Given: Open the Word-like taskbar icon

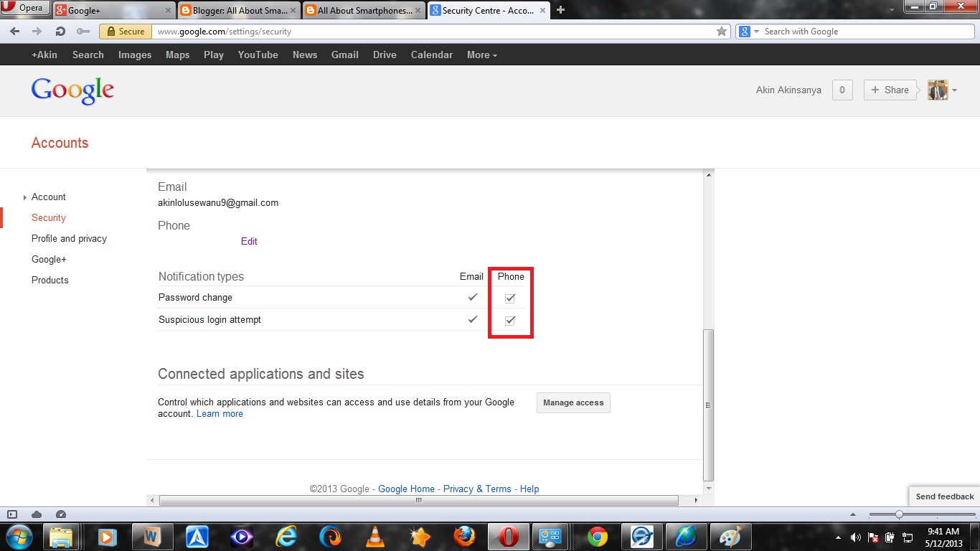Looking at the screenshot, I should [x=152, y=537].
